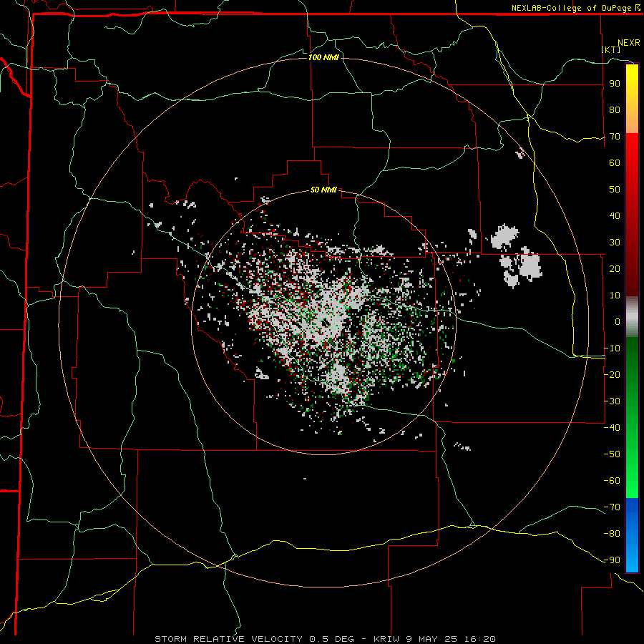644x644 pixels.
Task: Click the -80 value on the velocity scale
Action: pos(612,534)
